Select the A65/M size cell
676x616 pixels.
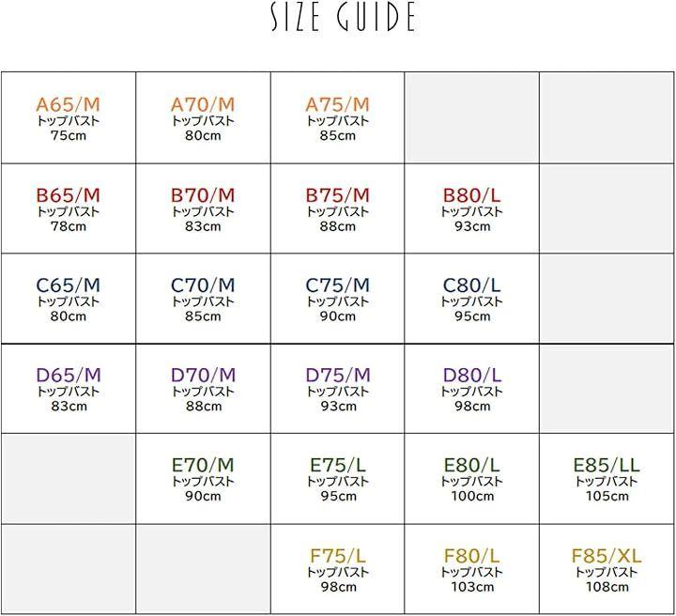tap(69, 118)
